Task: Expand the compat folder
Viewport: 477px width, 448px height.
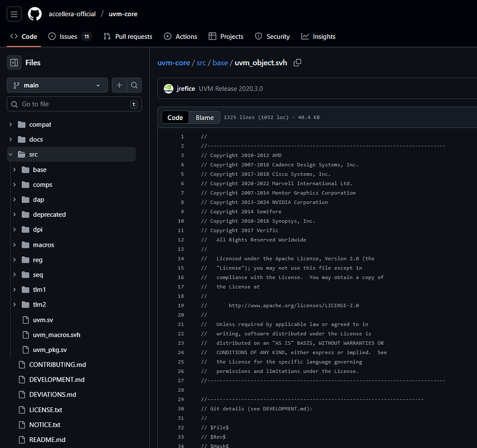Action: pos(40,125)
